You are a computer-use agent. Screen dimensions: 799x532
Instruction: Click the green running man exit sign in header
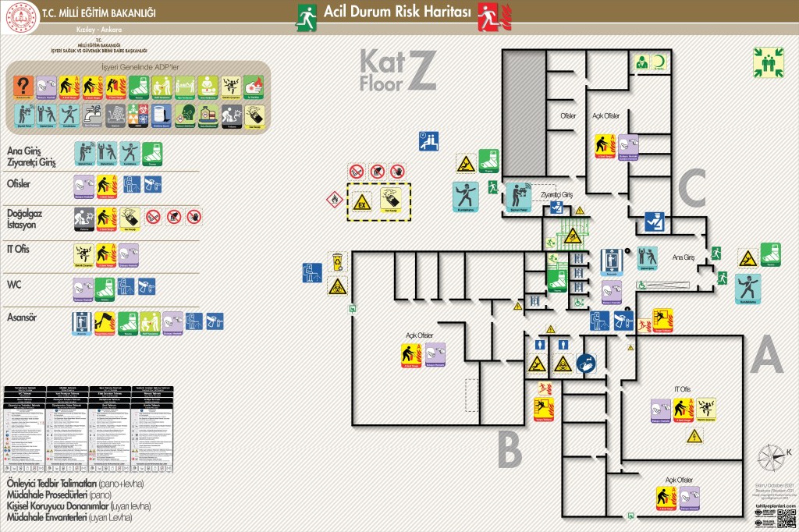tap(307, 16)
